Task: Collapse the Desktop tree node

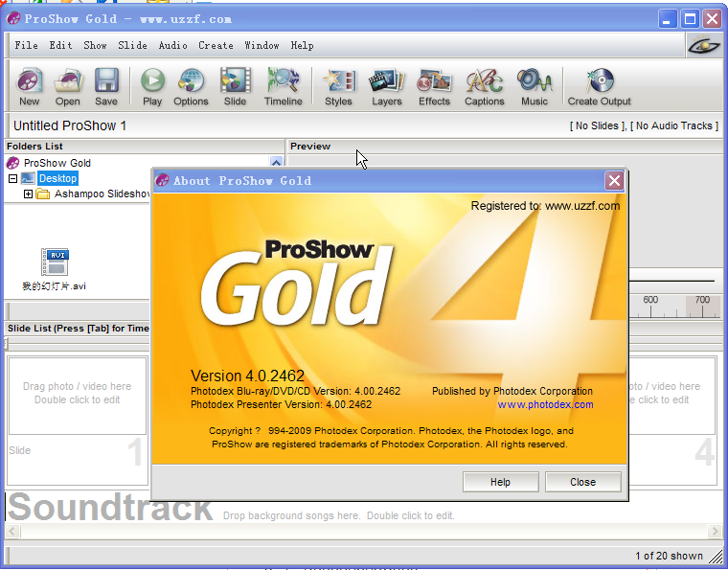Action: click(x=13, y=178)
